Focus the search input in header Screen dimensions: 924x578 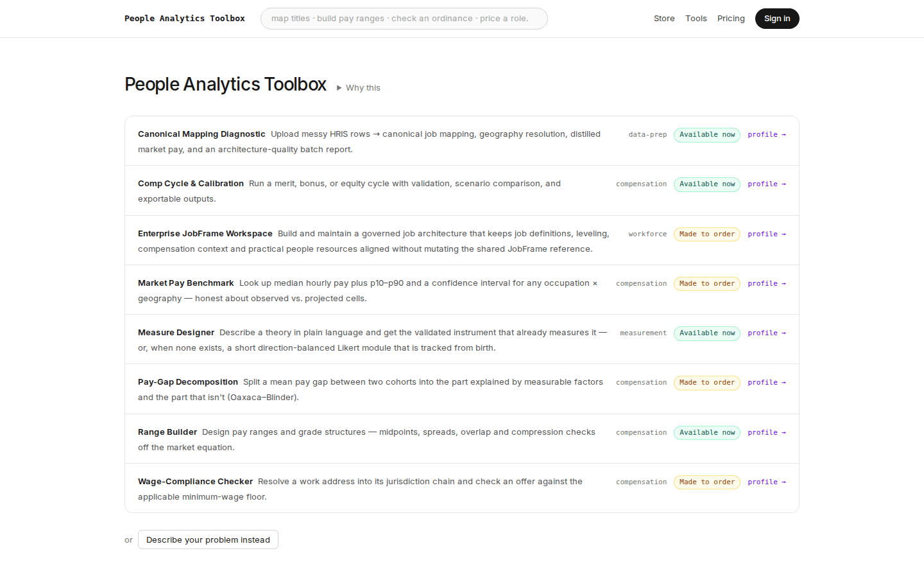point(404,19)
